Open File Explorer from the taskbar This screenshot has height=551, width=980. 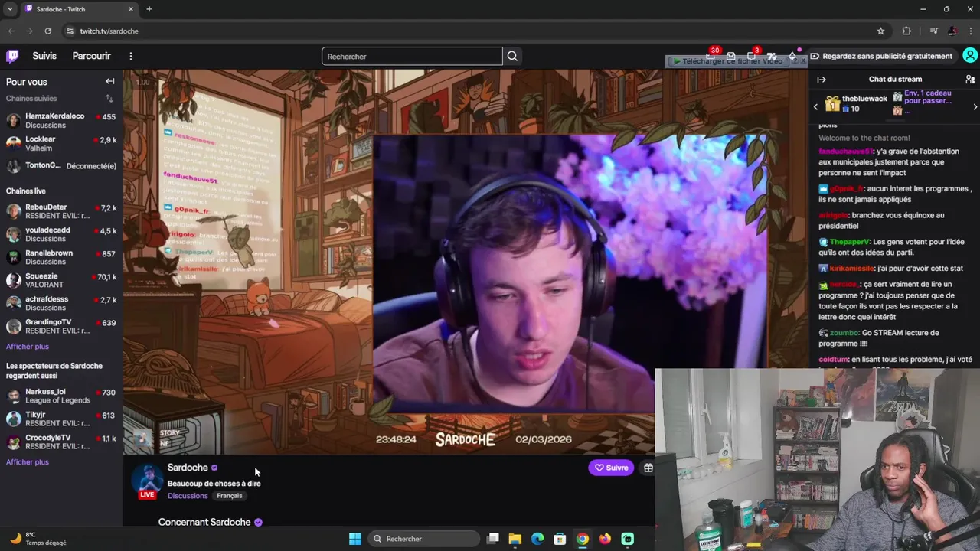coord(514,539)
